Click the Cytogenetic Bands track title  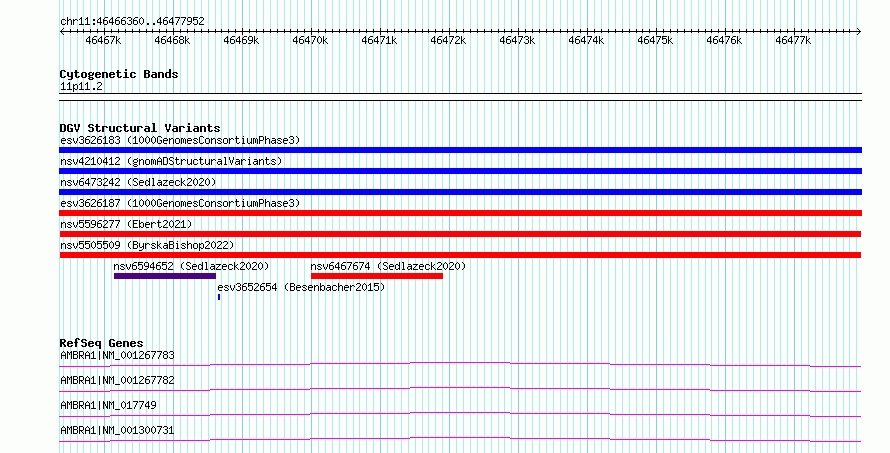coord(119,74)
